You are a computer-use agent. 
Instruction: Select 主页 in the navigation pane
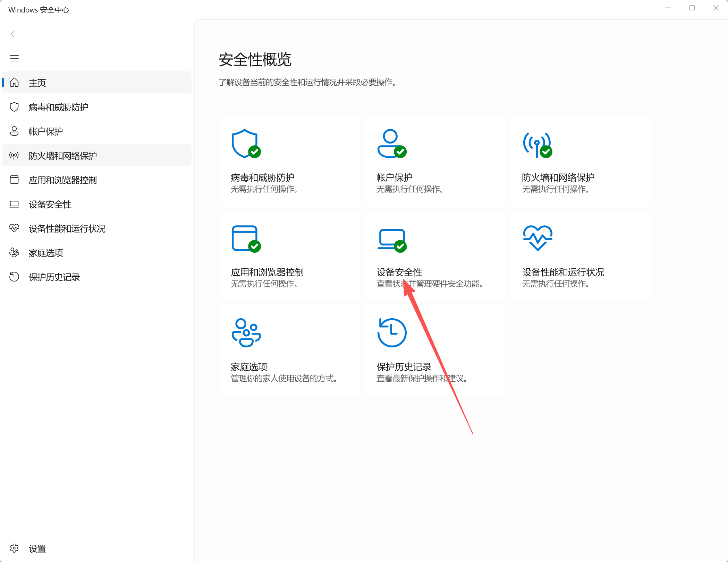click(x=97, y=83)
